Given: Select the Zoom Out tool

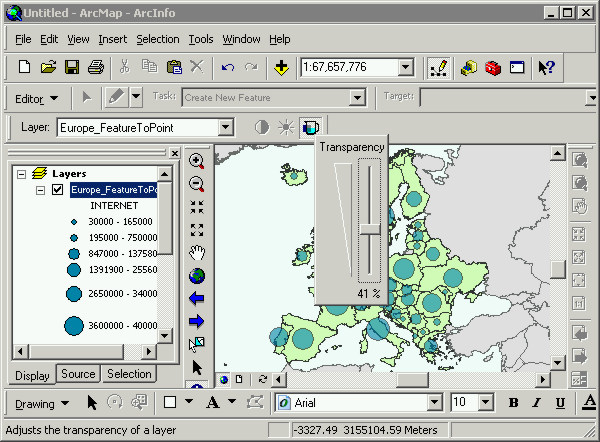Looking at the screenshot, I should [x=197, y=183].
